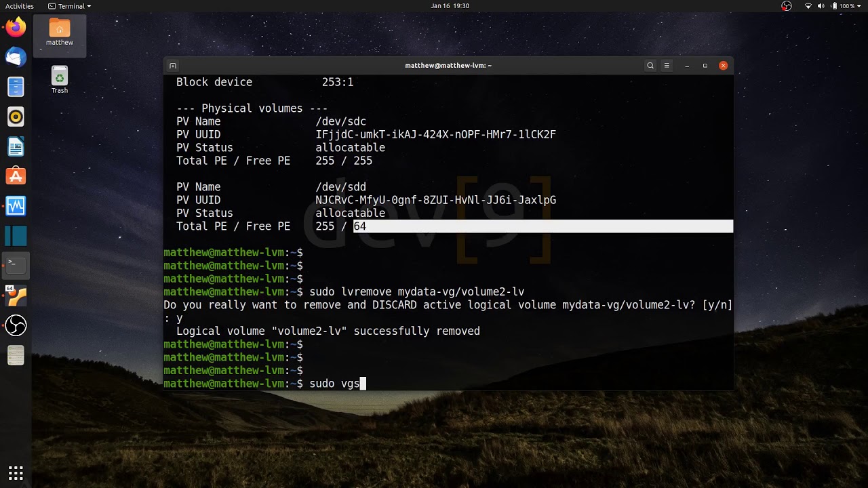
Task: Open the matthew home folder desktop icon
Action: [60, 32]
